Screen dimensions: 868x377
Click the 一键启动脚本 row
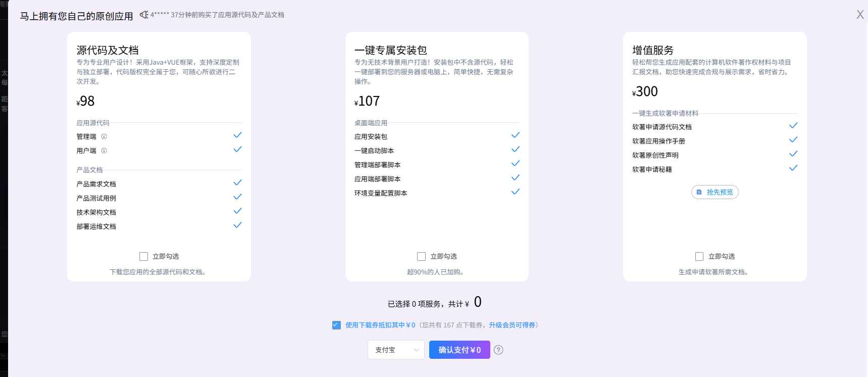437,151
